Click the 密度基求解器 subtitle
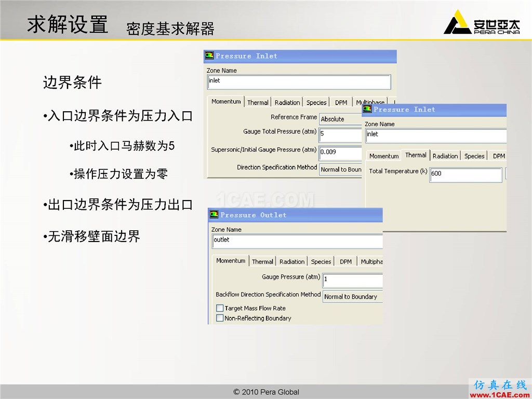This screenshot has height=399, width=532. [170, 29]
